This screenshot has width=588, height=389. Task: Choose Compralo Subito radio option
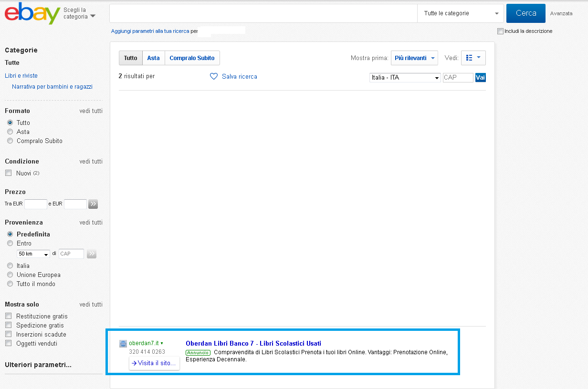[10, 141]
